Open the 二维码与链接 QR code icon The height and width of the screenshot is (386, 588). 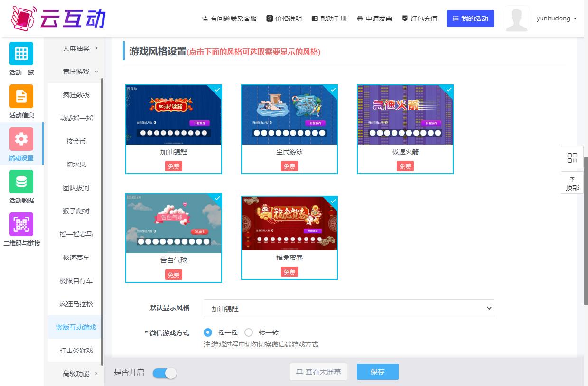tap(21, 224)
